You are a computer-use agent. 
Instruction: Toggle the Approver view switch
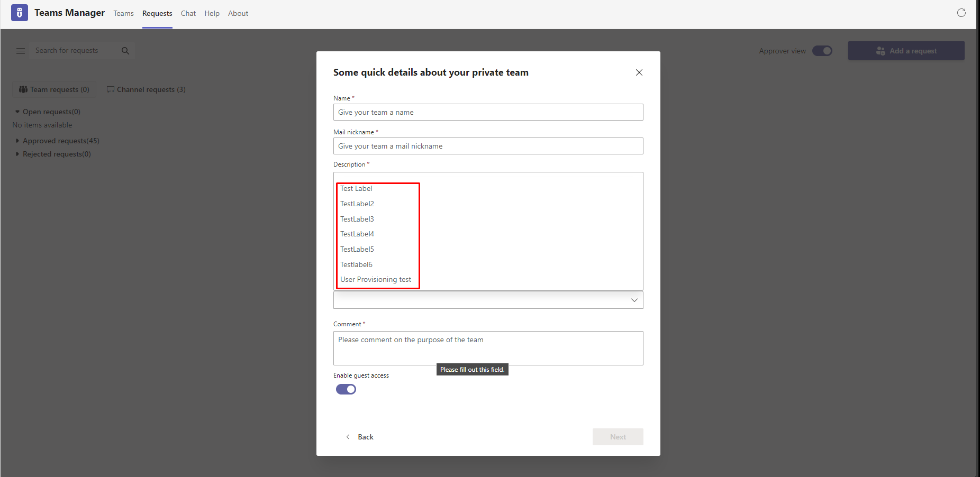[822, 51]
